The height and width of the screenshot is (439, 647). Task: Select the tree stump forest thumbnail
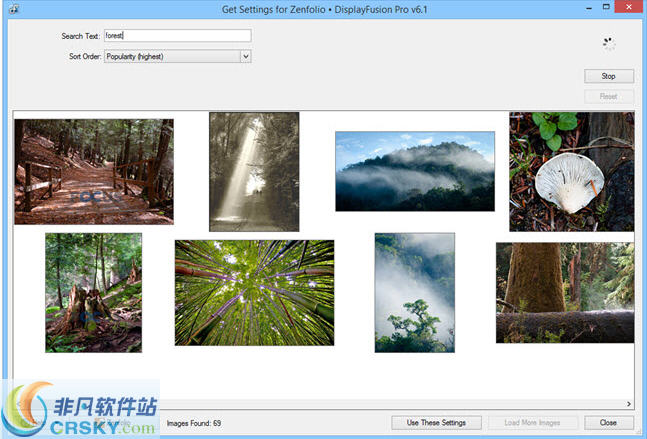pos(94,293)
